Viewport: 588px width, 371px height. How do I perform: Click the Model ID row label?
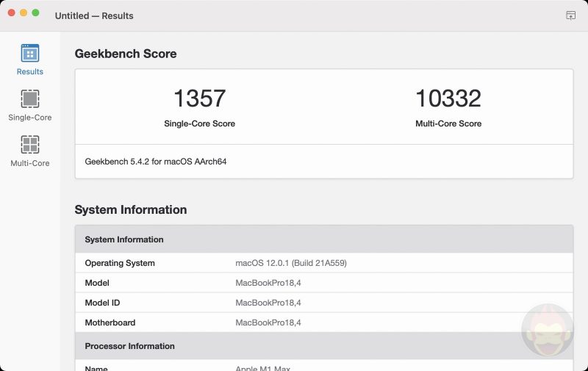tap(102, 303)
